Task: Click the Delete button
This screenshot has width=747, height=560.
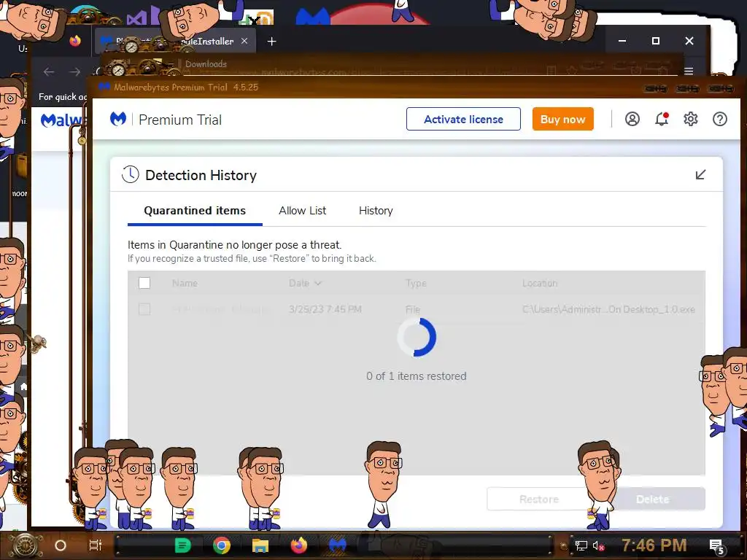Action: [x=653, y=499]
